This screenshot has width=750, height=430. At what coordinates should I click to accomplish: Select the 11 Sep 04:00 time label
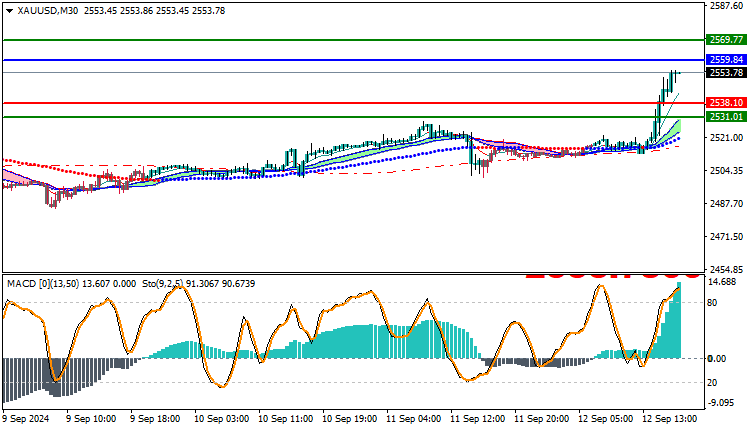(x=414, y=419)
